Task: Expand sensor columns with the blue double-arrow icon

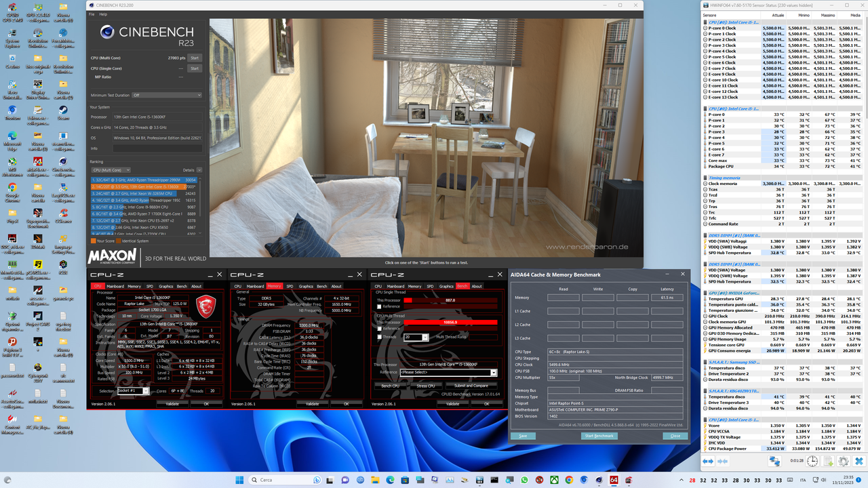Action: (x=709, y=461)
